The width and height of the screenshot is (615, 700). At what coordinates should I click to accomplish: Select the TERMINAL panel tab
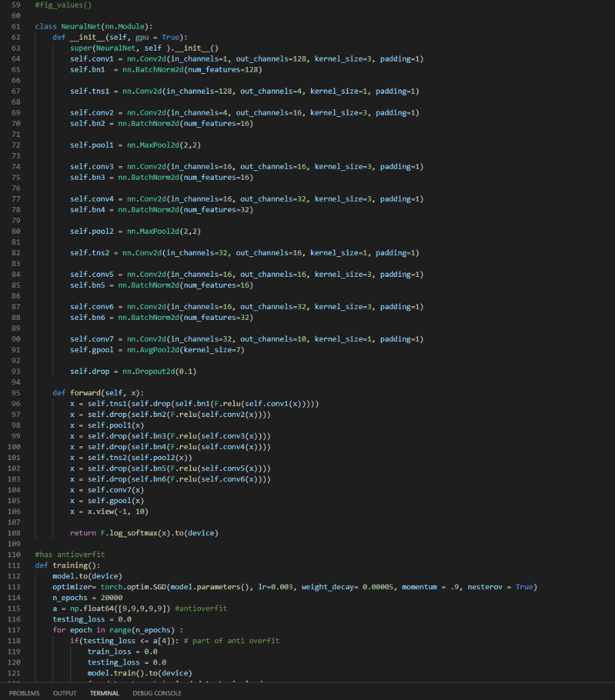coord(105,693)
